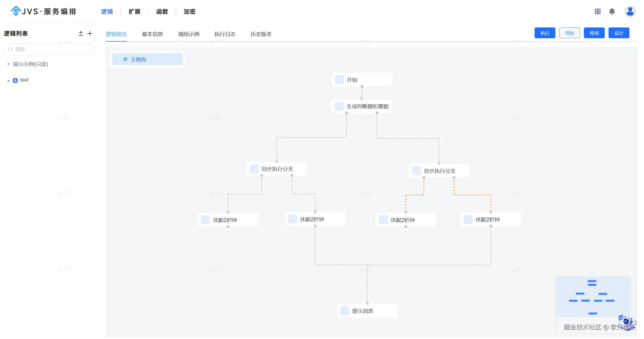Open the 函数 top menu
Image resolution: width=644 pixels, height=339 pixels.
162,12
